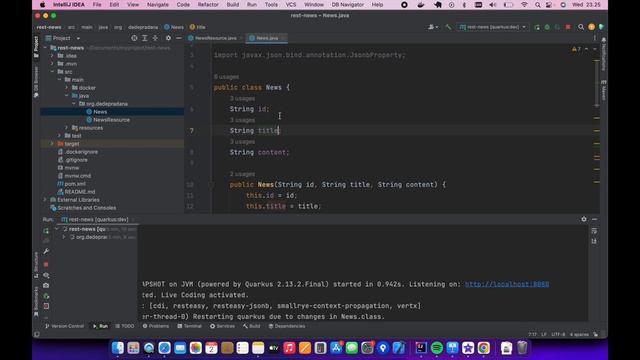The width and height of the screenshot is (640, 360).
Task: Place cursor in 'String content;' line
Action: pos(259,152)
